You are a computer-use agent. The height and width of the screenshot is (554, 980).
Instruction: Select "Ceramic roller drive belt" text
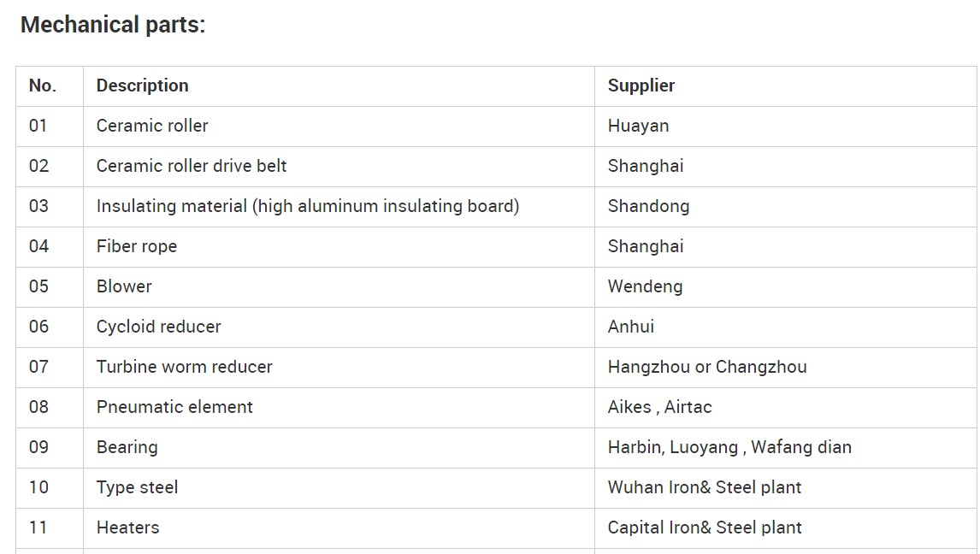tap(192, 166)
